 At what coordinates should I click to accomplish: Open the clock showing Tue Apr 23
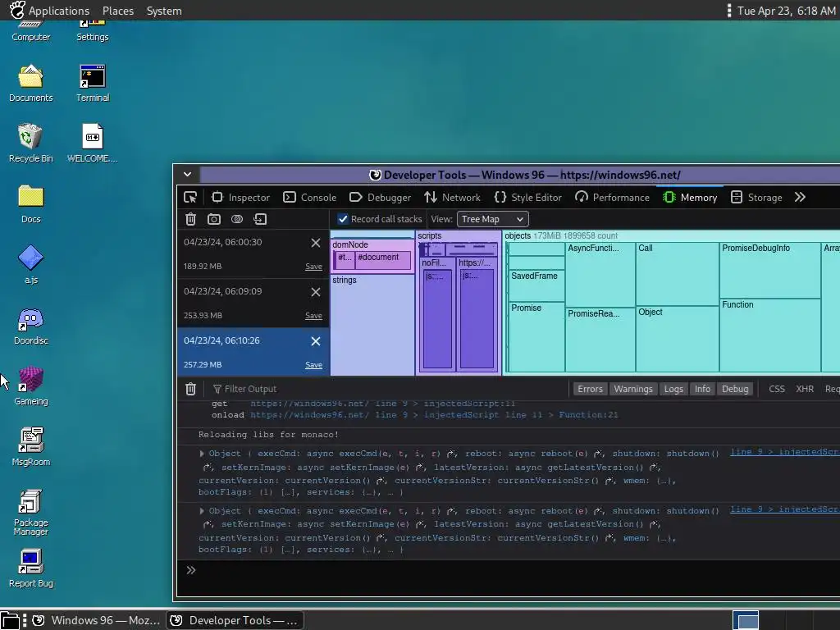(786, 10)
